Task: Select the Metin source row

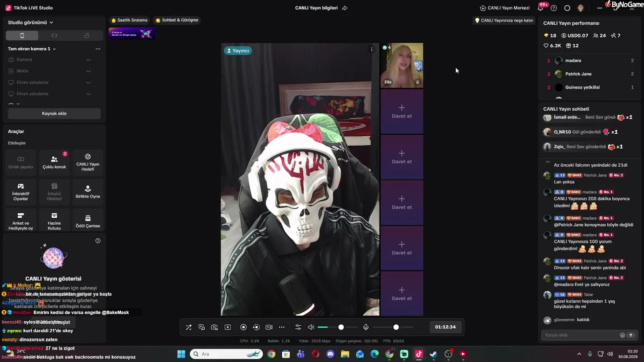Action: click(50, 71)
